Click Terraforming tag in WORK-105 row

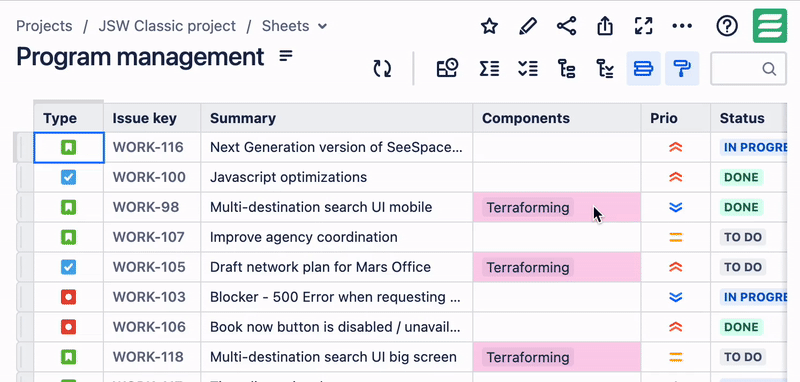point(528,267)
